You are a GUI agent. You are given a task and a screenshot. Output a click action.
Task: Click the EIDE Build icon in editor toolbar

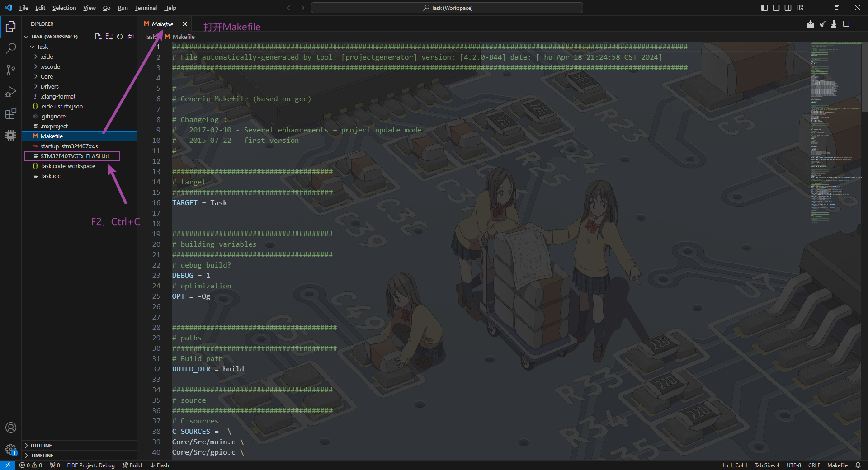(811, 24)
